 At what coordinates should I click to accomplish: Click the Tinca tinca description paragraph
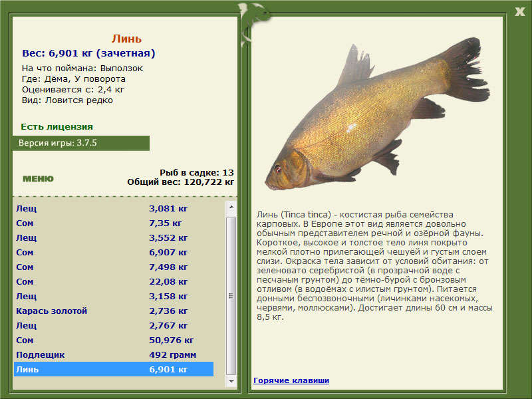[374, 265]
